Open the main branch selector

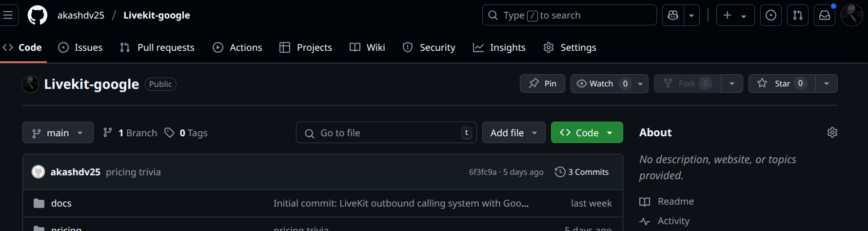click(x=58, y=133)
